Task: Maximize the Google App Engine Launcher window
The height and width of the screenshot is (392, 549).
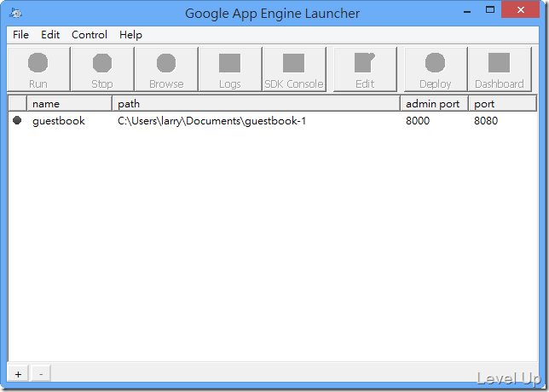Action: coord(490,10)
